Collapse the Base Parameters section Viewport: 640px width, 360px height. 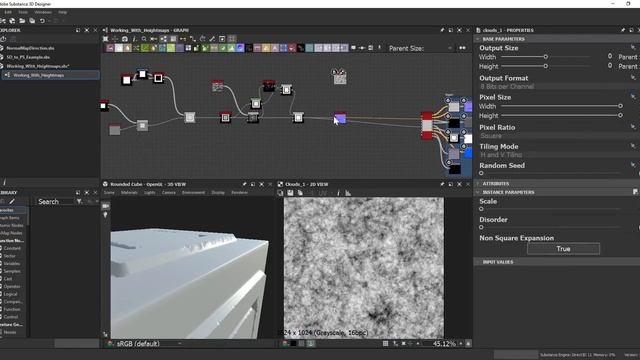[478, 39]
